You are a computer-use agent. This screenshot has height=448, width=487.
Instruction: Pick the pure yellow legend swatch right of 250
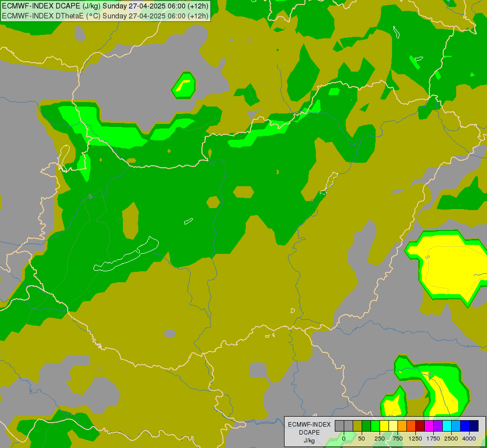(x=384, y=426)
